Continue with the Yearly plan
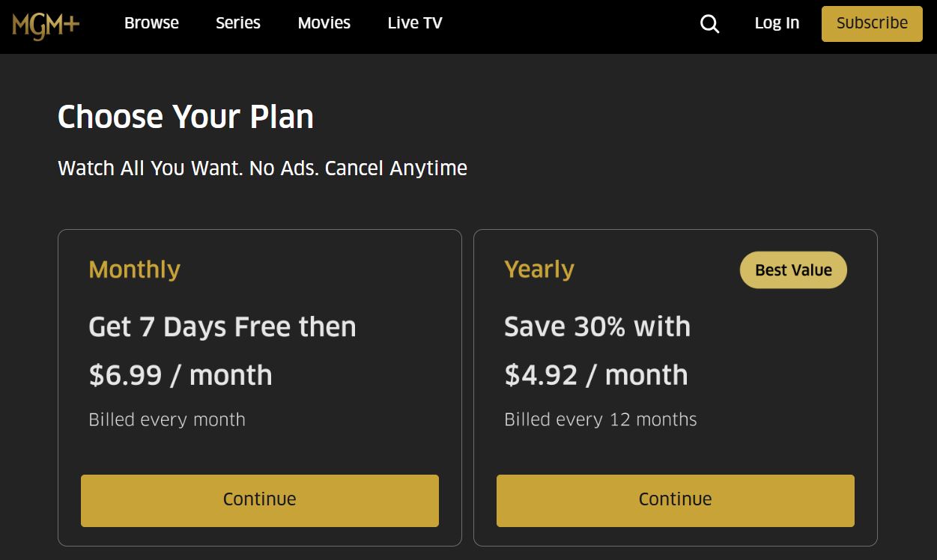The width and height of the screenshot is (937, 560). pyautogui.click(x=675, y=499)
